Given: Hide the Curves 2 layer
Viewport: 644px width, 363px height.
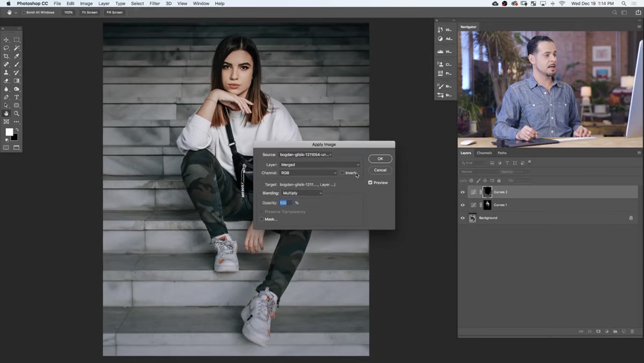Looking at the screenshot, I should [463, 192].
